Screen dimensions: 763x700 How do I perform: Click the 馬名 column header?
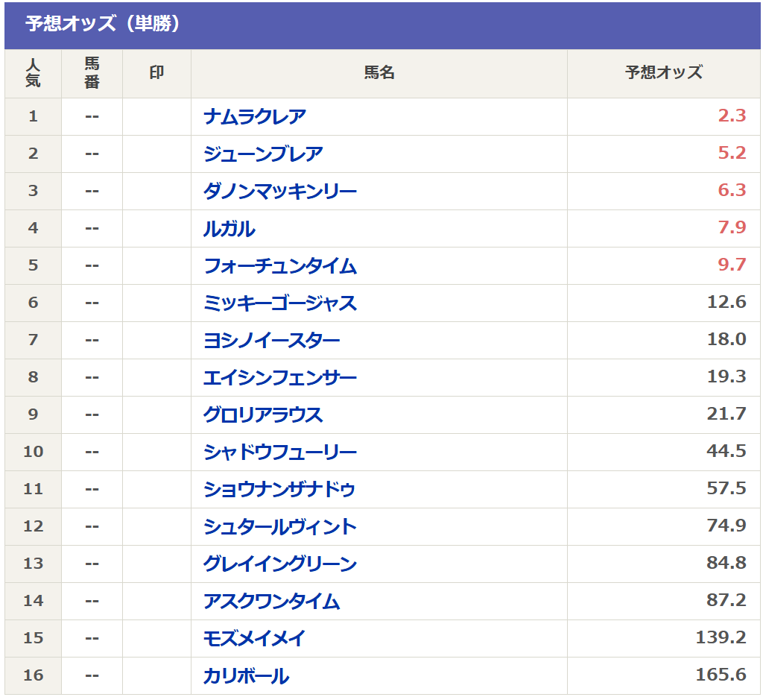tap(379, 73)
